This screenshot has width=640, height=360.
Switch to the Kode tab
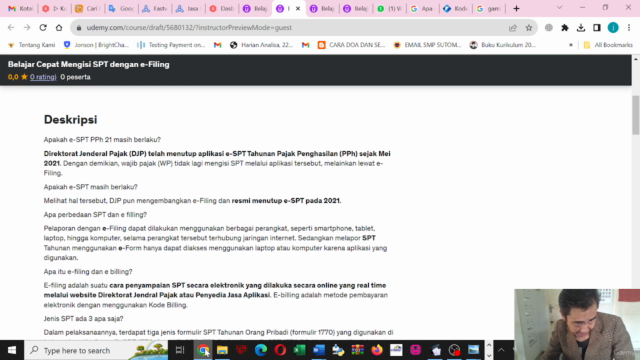tap(456, 9)
